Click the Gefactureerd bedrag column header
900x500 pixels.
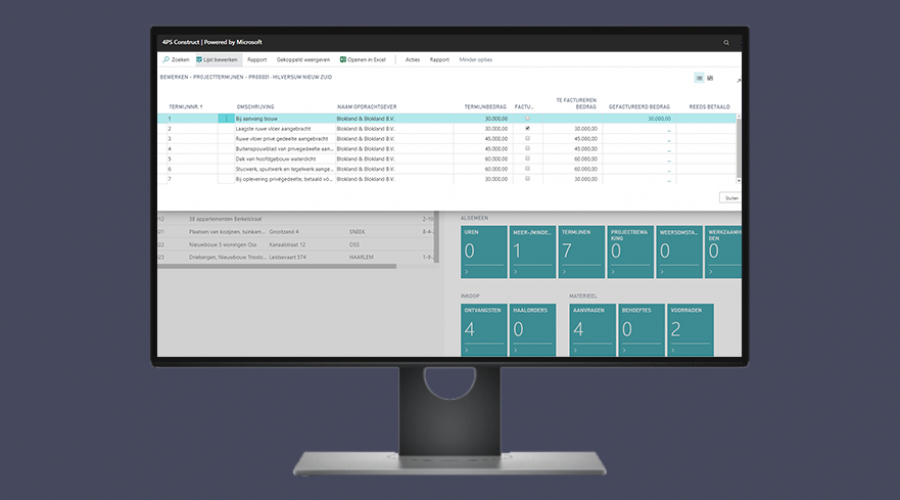[639, 107]
